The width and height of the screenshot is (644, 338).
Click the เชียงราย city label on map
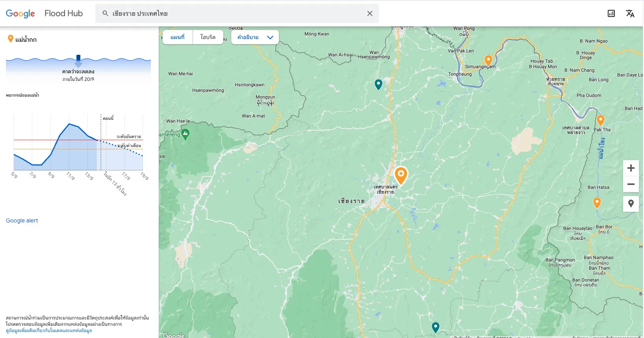click(351, 201)
